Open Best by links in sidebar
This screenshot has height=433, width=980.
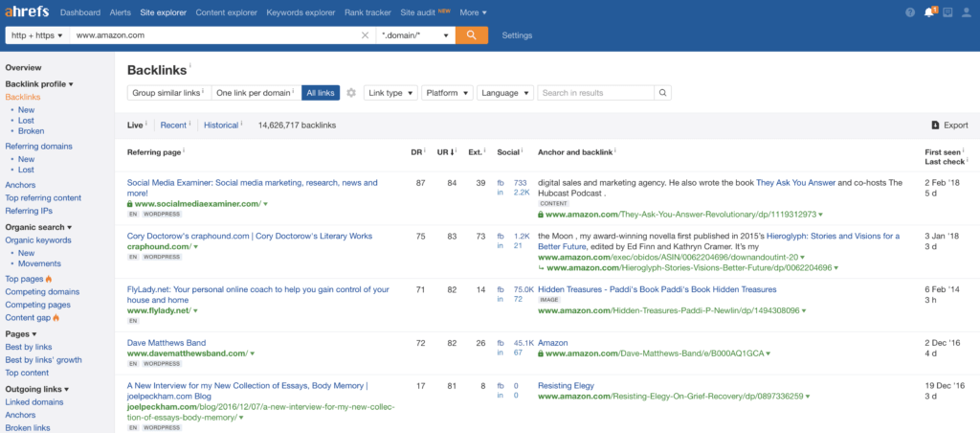(29, 348)
